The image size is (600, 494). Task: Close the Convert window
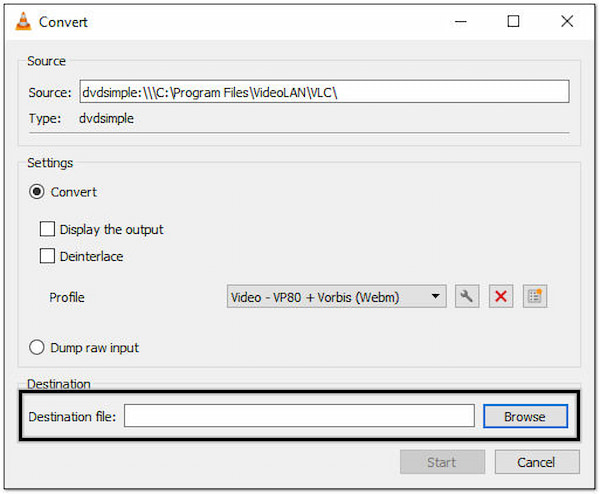click(567, 21)
